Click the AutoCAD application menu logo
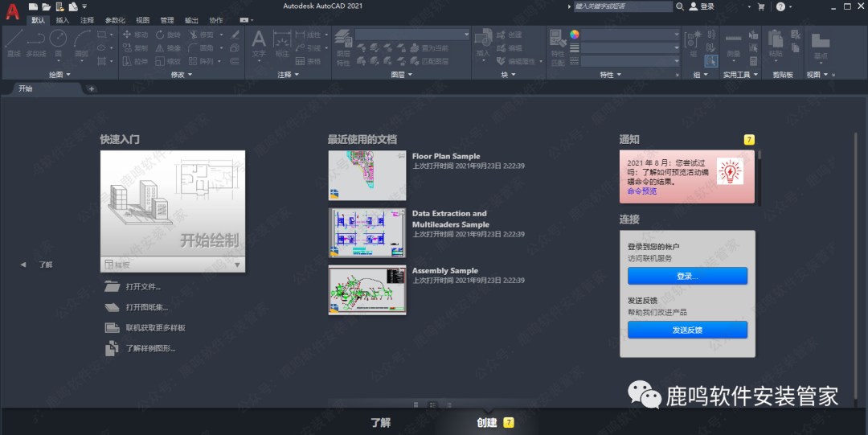This screenshot has height=435, width=868. (13, 13)
